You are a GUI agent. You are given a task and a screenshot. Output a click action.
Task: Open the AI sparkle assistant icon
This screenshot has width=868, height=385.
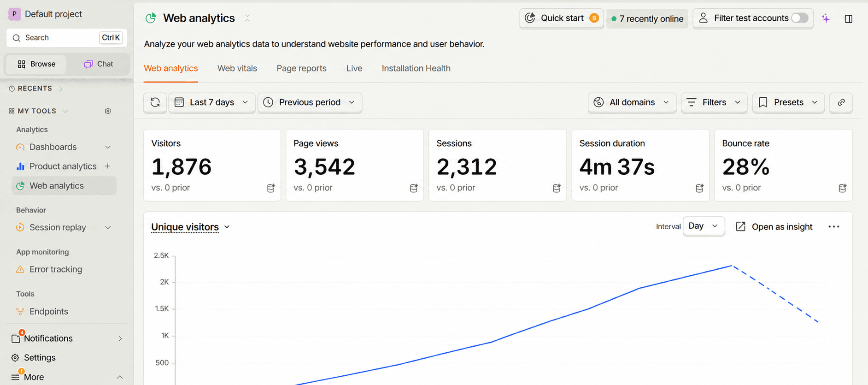pos(826,18)
